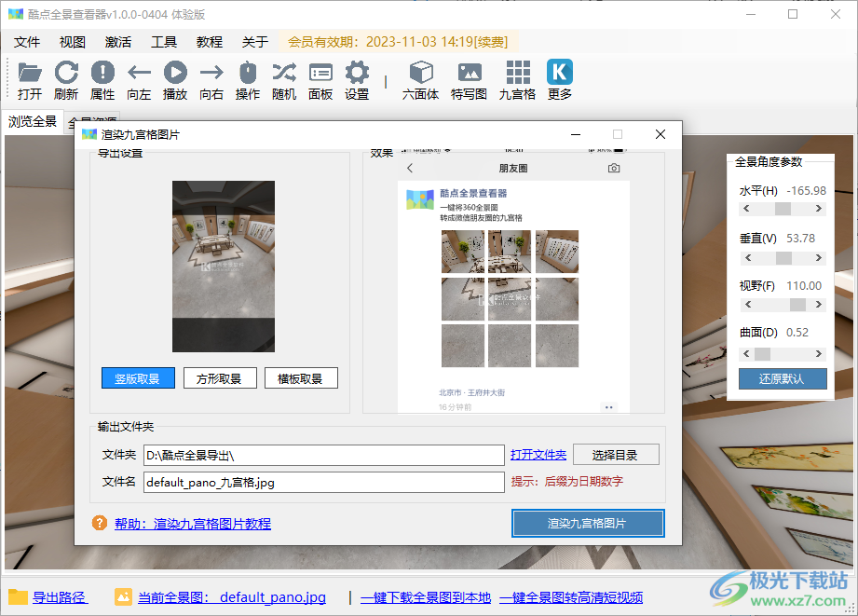Minimize the 渲染九宫格图片 dialog
The width and height of the screenshot is (858, 616).
tap(576, 134)
